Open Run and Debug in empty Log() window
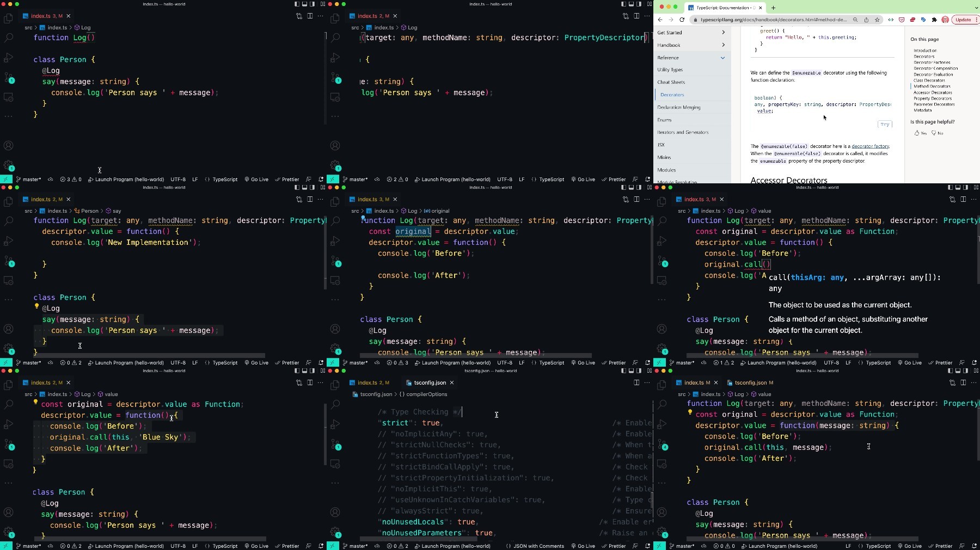Screen dimensions: 980x550 [x=8, y=58]
